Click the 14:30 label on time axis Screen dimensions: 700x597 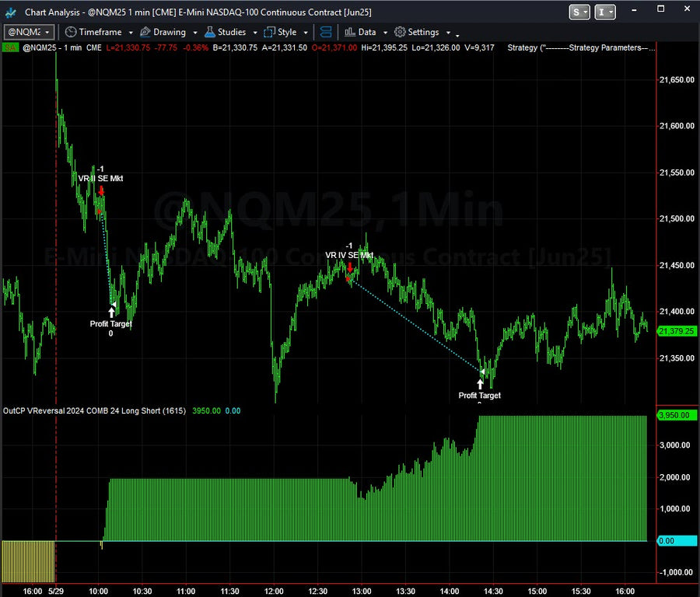coord(493,592)
